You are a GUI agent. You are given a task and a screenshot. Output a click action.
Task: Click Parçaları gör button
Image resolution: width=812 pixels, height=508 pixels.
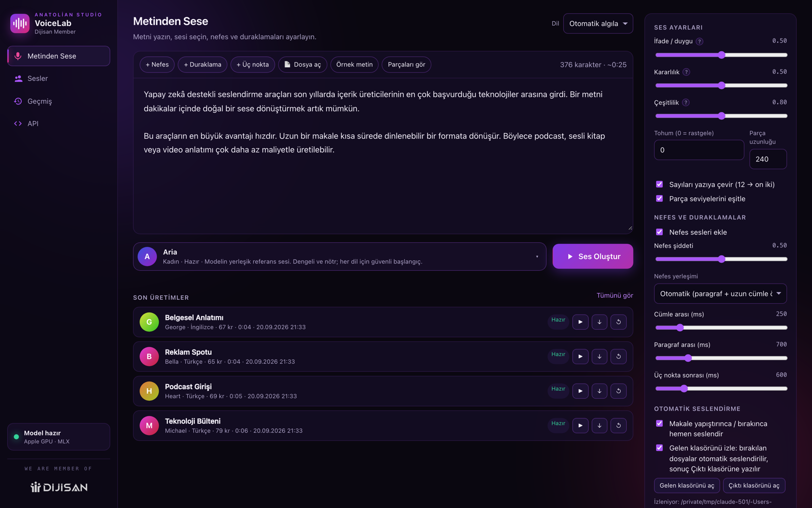pos(407,65)
